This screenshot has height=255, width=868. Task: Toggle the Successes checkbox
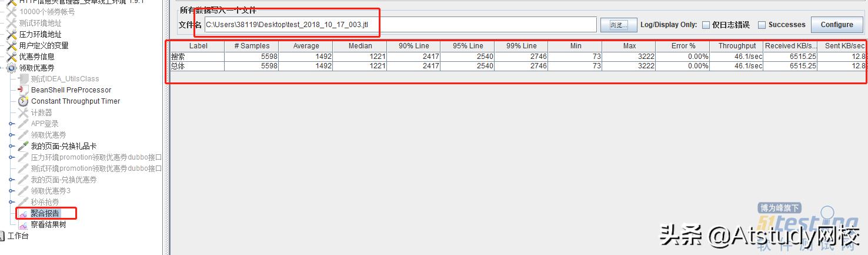pyautogui.click(x=762, y=25)
